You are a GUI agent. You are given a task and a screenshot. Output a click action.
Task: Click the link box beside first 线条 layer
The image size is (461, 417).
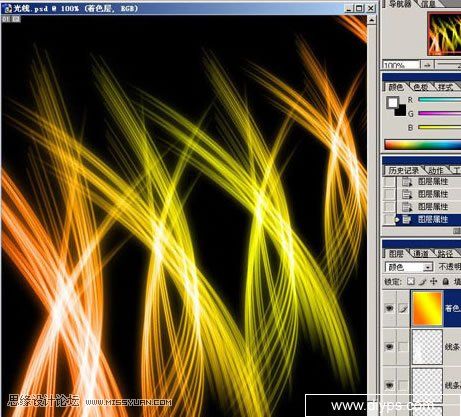point(403,347)
